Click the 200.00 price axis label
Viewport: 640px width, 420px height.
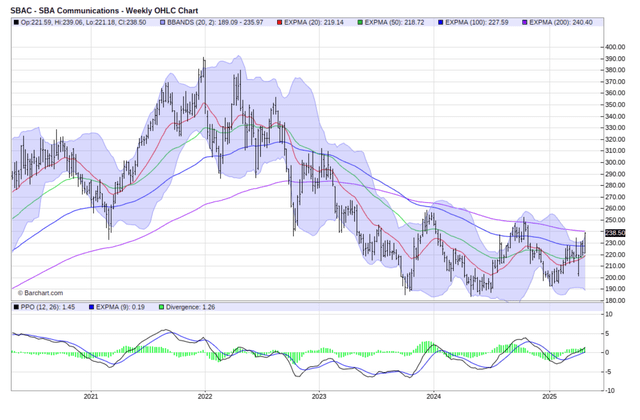point(615,278)
